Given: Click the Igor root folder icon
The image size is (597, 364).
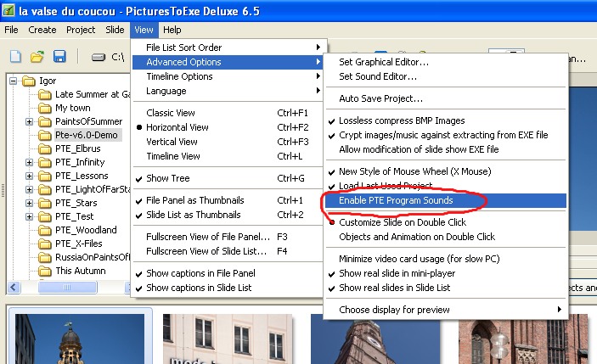Looking at the screenshot, I should [x=29, y=81].
